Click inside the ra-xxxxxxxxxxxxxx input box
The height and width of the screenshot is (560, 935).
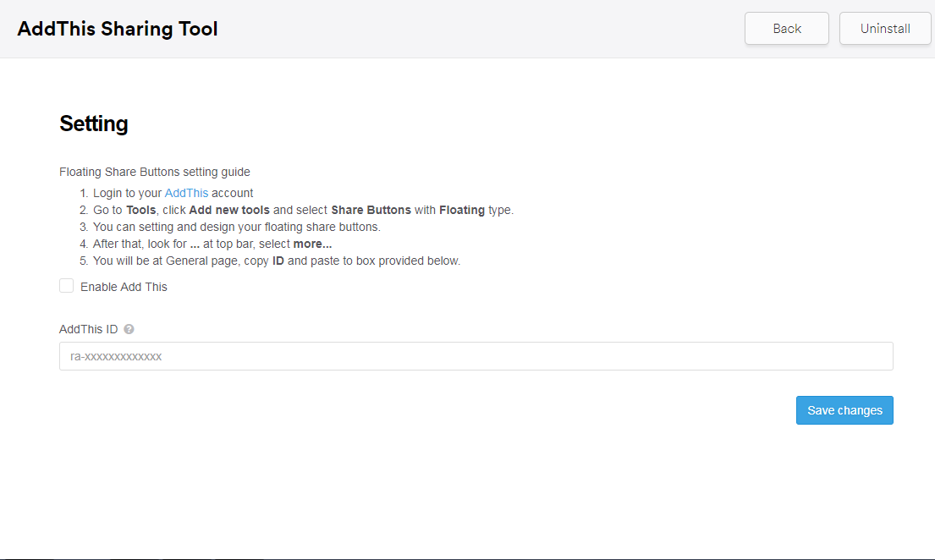pyautogui.click(x=476, y=356)
